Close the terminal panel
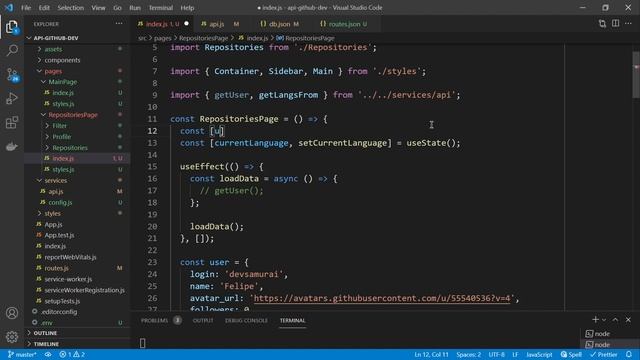 tap(628, 320)
